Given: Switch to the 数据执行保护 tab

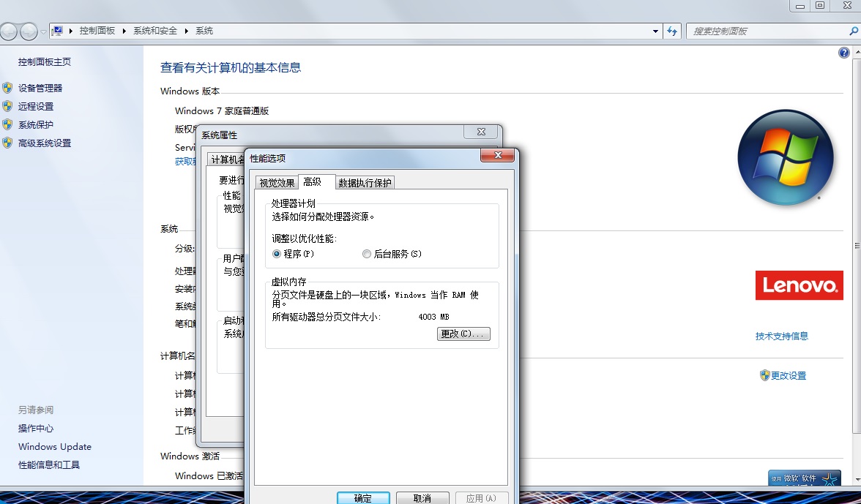Looking at the screenshot, I should point(365,182).
